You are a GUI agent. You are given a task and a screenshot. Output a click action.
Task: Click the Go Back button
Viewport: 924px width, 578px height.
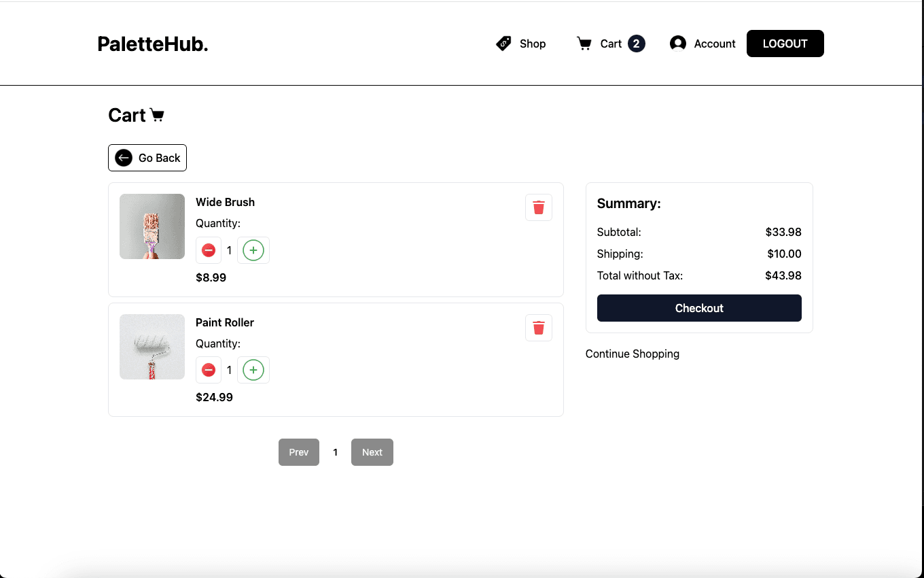(147, 158)
